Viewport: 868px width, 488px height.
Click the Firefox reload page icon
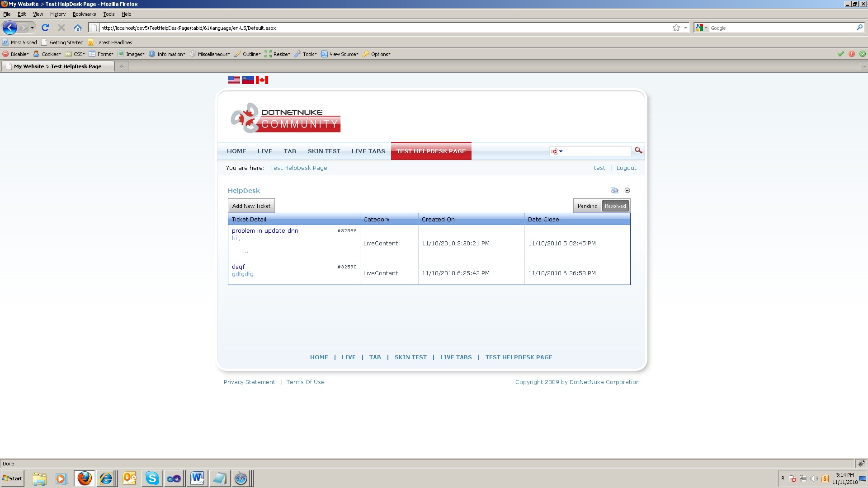pos(45,28)
